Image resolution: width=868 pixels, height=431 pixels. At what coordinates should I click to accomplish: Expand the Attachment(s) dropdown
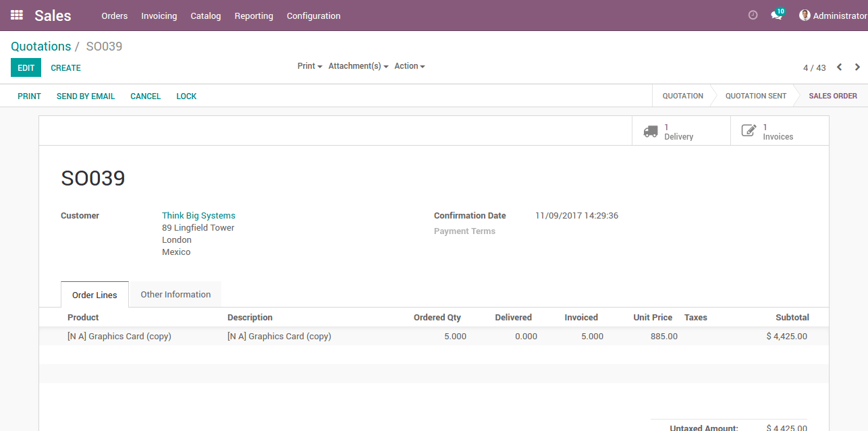tap(358, 66)
